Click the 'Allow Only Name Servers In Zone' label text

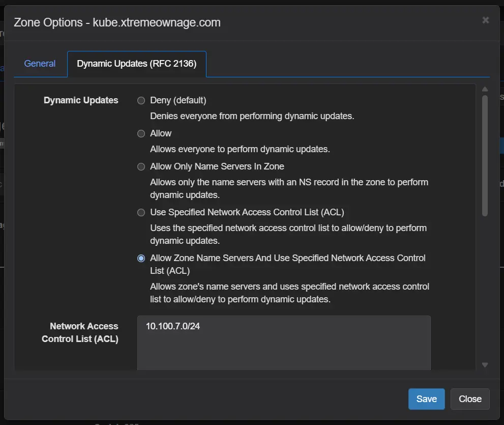tap(217, 166)
